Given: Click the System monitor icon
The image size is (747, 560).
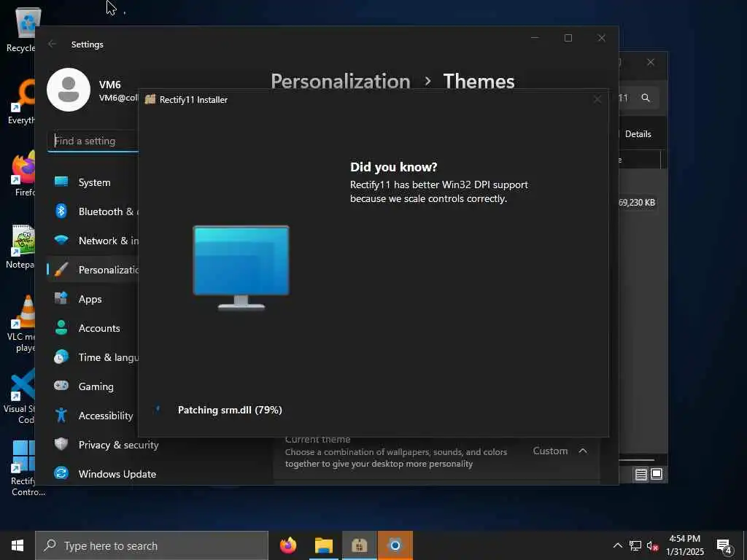Looking at the screenshot, I should [61, 182].
